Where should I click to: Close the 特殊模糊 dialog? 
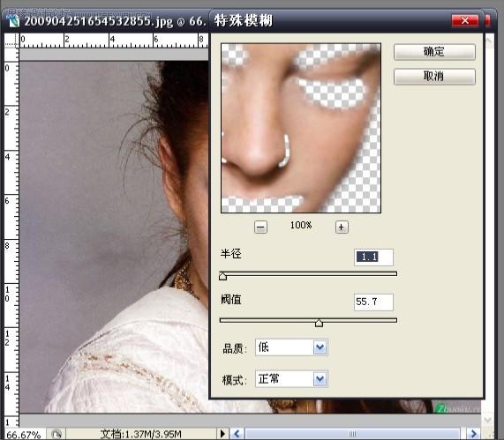pyautogui.click(x=465, y=21)
